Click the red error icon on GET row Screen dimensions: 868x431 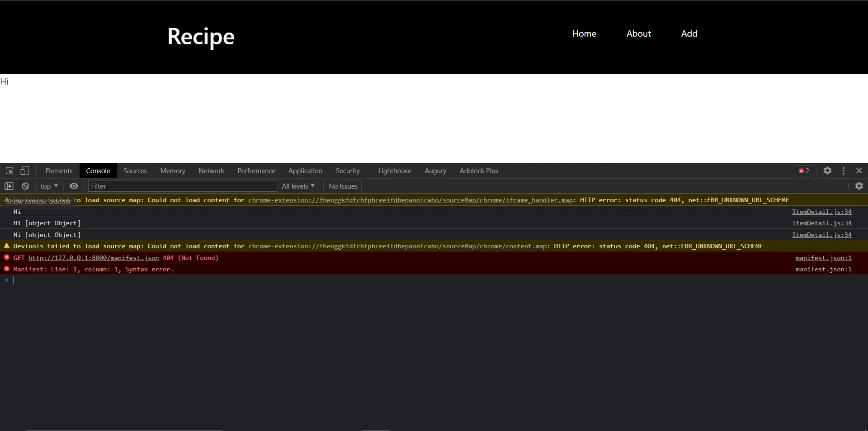[x=7, y=257]
